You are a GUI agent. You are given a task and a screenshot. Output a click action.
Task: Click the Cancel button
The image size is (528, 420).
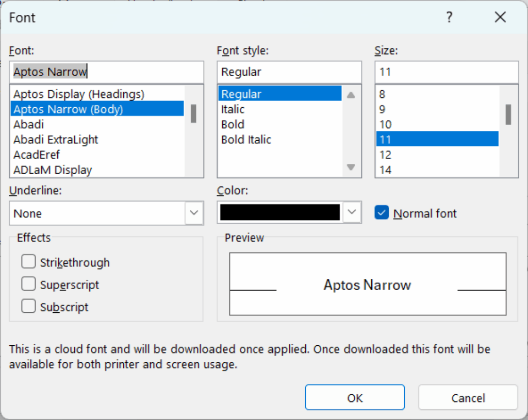pyautogui.click(x=468, y=397)
